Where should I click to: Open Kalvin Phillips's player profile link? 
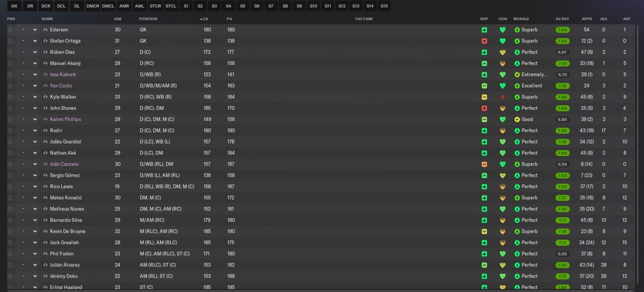[65, 119]
